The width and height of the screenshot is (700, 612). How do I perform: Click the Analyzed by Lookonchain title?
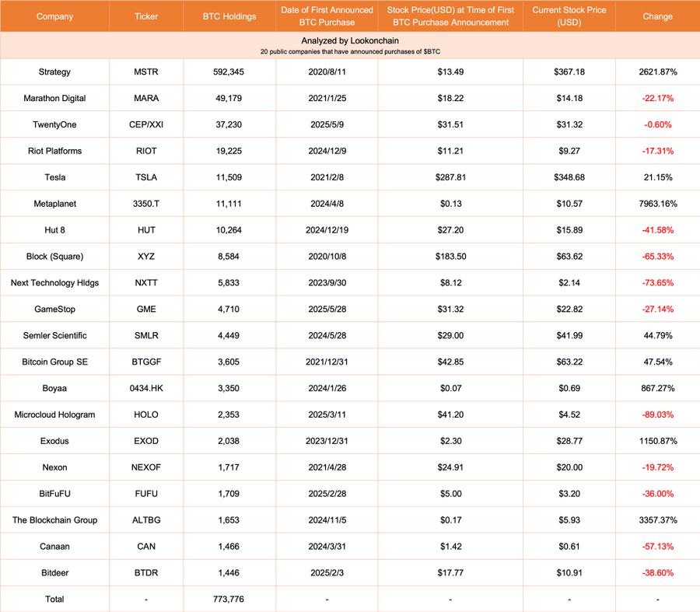349,40
